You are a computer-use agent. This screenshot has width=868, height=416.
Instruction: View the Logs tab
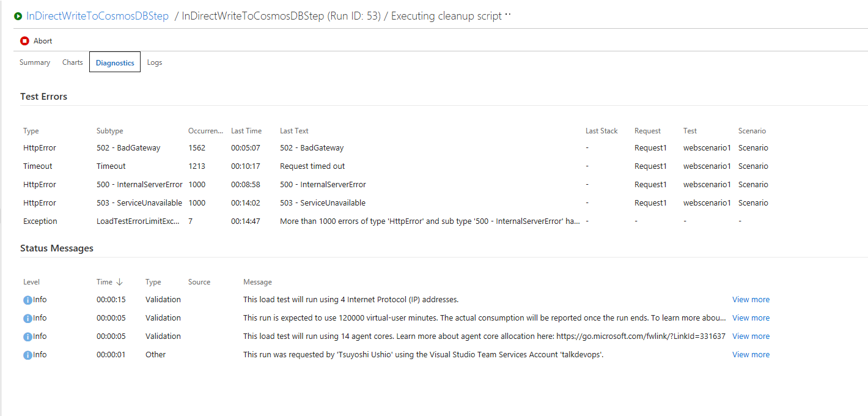click(x=154, y=62)
